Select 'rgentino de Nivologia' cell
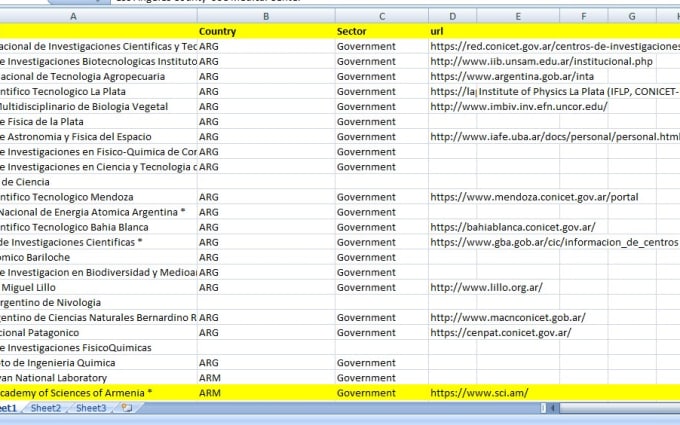Screen dimensions: 680x425 pyautogui.click(x=98, y=302)
